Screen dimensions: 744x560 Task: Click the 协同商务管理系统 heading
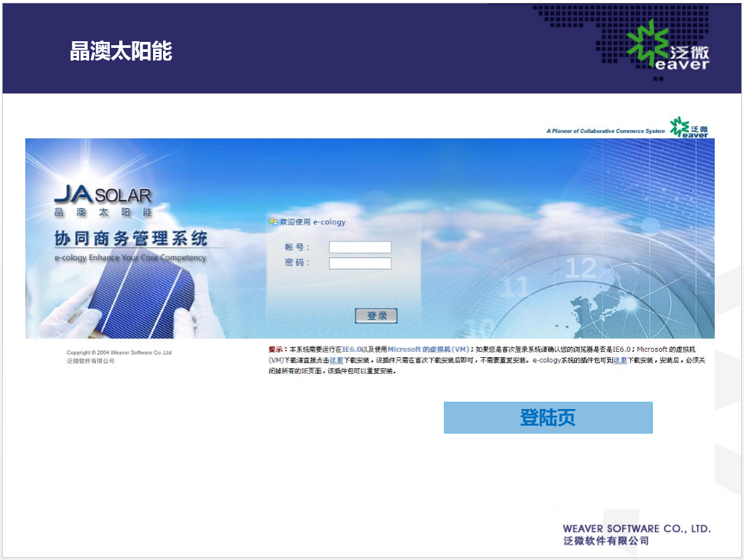131,238
